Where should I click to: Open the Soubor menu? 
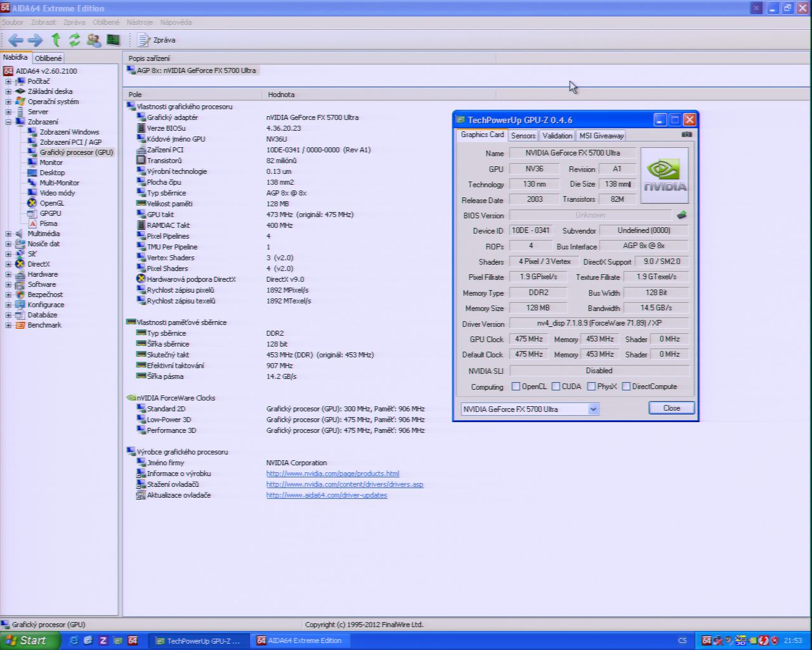pyautogui.click(x=13, y=22)
